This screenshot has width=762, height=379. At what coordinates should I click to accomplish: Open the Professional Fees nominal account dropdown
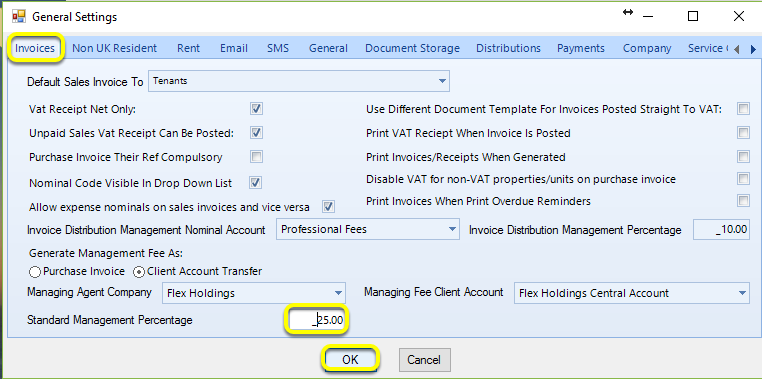367,229
